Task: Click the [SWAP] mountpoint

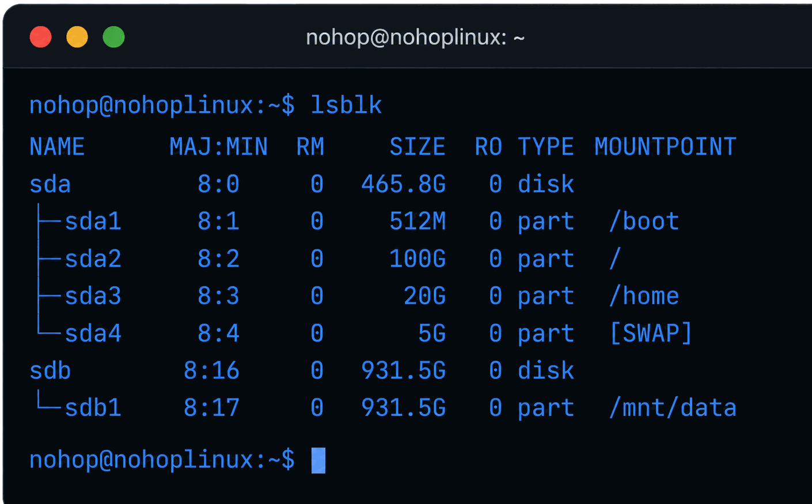Action: coord(651,334)
